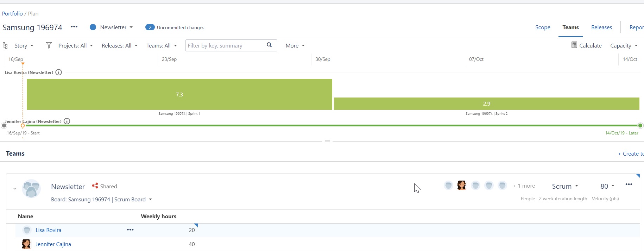Click the Sprint 1 capacity bar showing 7.3
Image resolution: width=644 pixels, height=251 pixels.
[179, 94]
